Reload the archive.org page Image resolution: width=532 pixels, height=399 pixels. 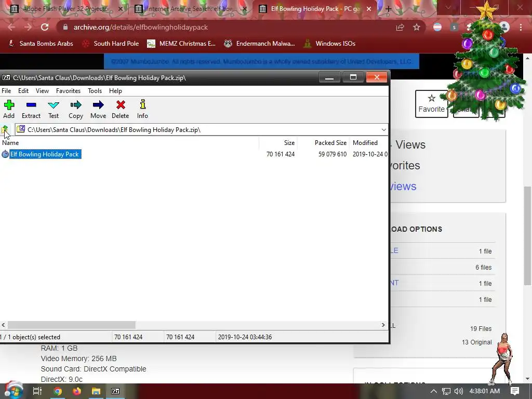coord(45,27)
